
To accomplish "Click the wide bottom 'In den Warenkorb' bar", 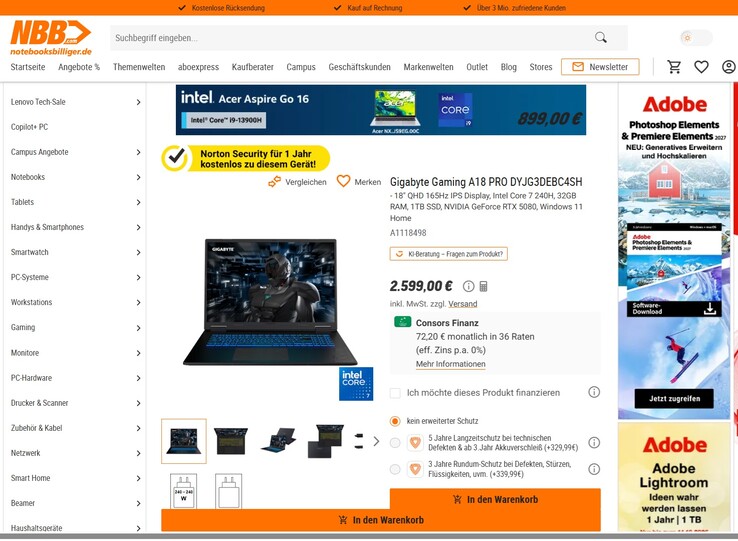I will point(381,520).
